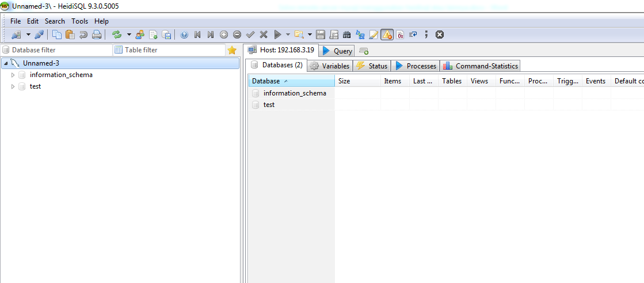Image resolution: width=644 pixels, height=283 pixels.
Task: Click the Copy toolbar icon
Action: pyautogui.click(x=56, y=35)
